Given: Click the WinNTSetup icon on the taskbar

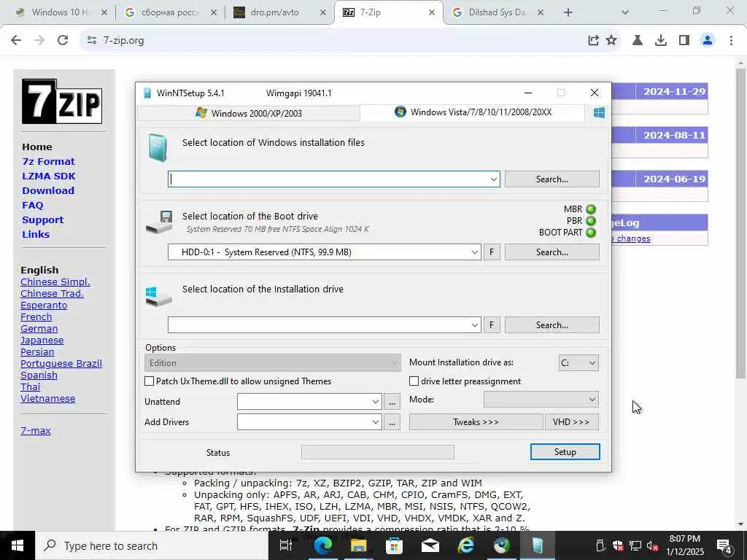Looking at the screenshot, I should [538, 545].
